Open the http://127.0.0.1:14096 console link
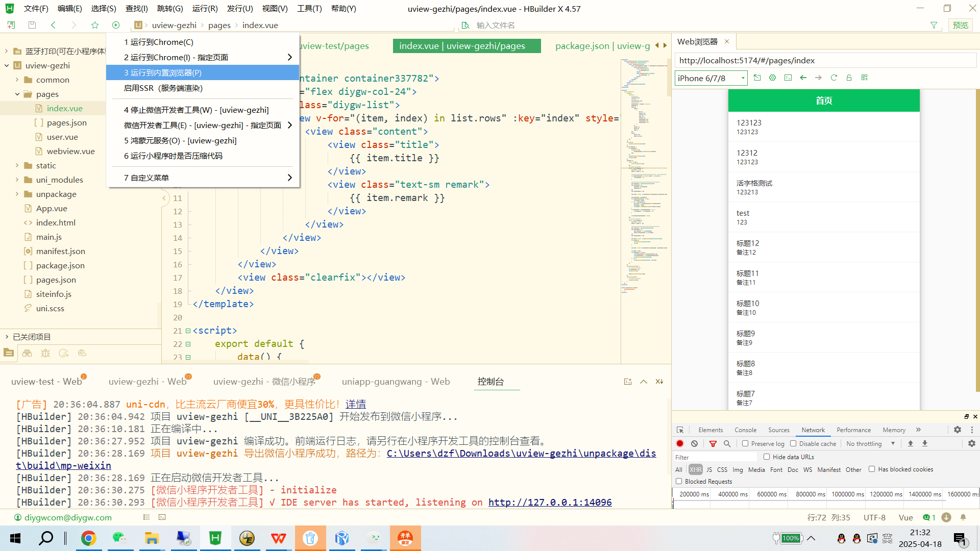 click(x=550, y=503)
